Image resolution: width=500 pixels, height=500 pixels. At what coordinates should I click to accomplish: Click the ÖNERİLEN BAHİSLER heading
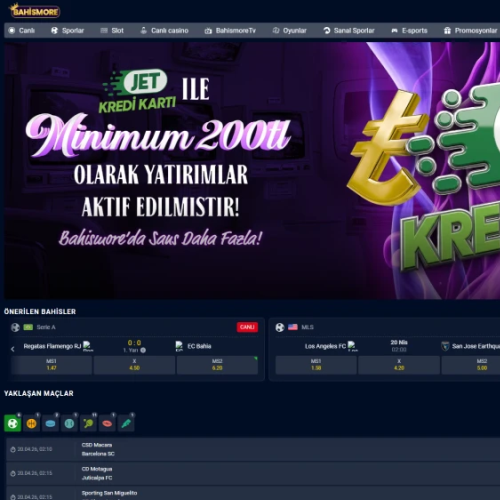(40, 312)
